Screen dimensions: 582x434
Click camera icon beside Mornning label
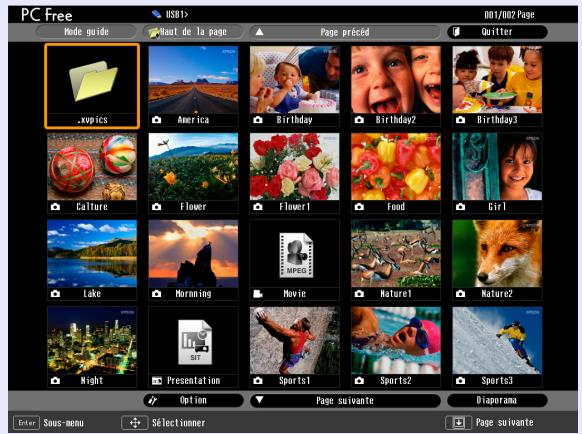[157, 294]
